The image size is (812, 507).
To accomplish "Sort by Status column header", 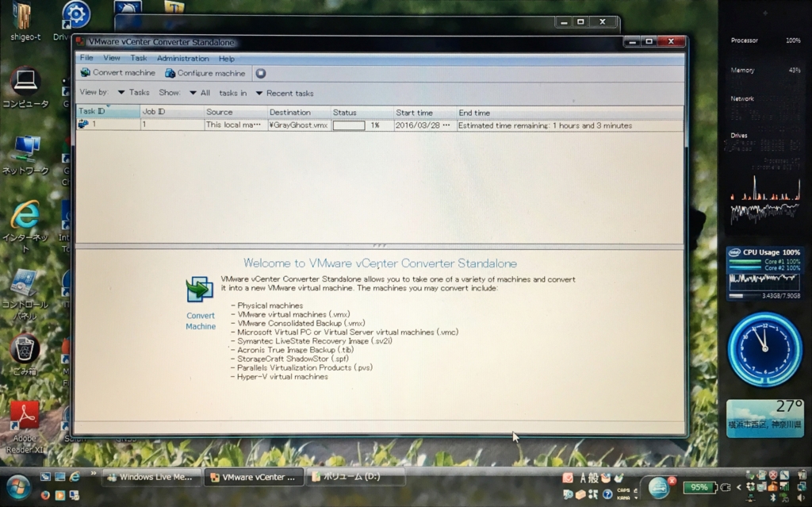I will click(362, 113).
